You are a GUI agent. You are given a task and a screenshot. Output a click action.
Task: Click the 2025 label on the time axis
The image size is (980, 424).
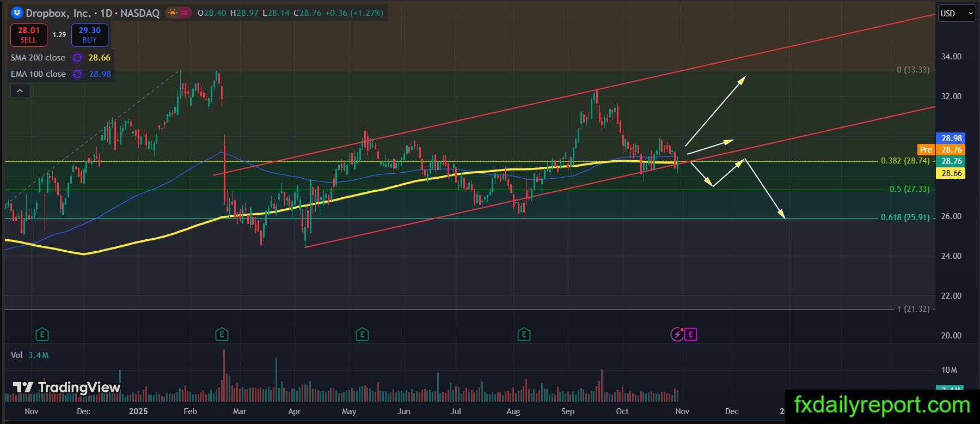(x=138, y=411)
